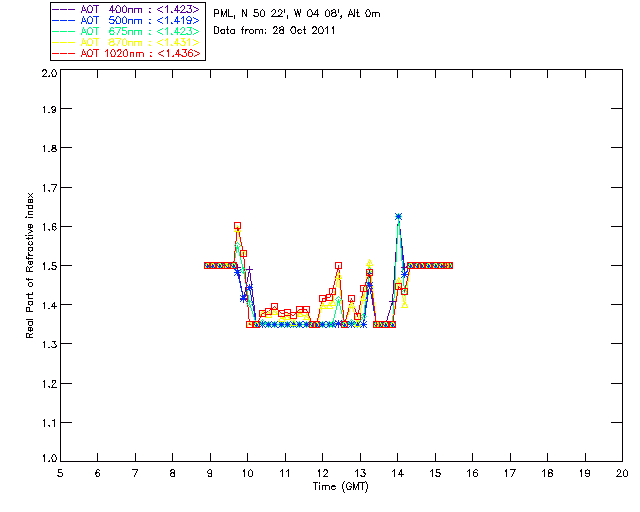Click the 14 x-axis tick label
Screen dimensions: 640x512
pyautogui.click(x=398, y=473)
